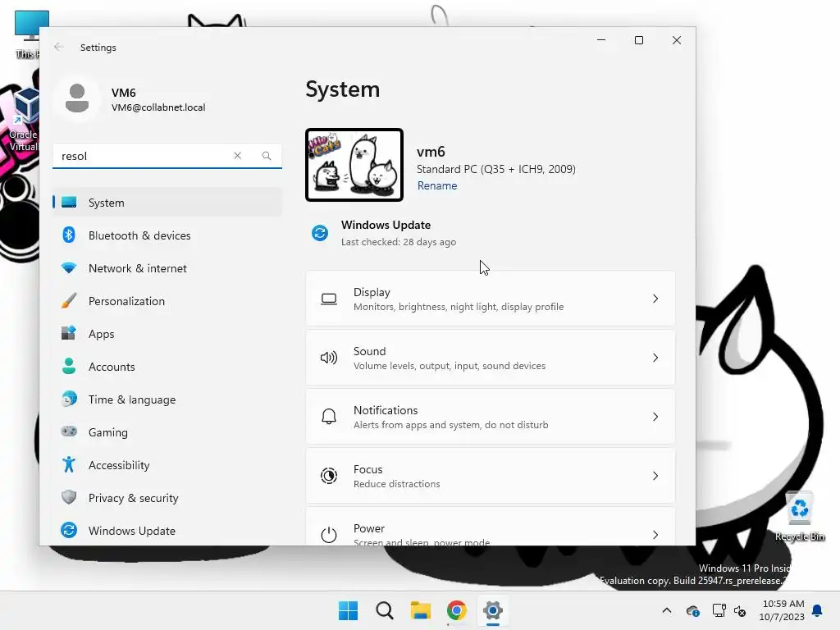Maximize the Settings window
This screenshot has height=630, width=840.
tap(638, 40)
